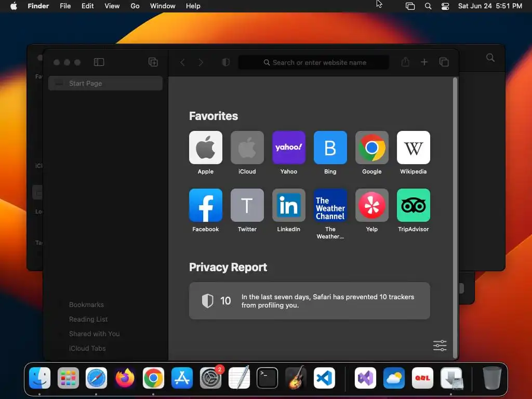Image resolution: width=532 pixels, height=399 pixels.
Task: Open the Help menu
Action: point(193,6)
